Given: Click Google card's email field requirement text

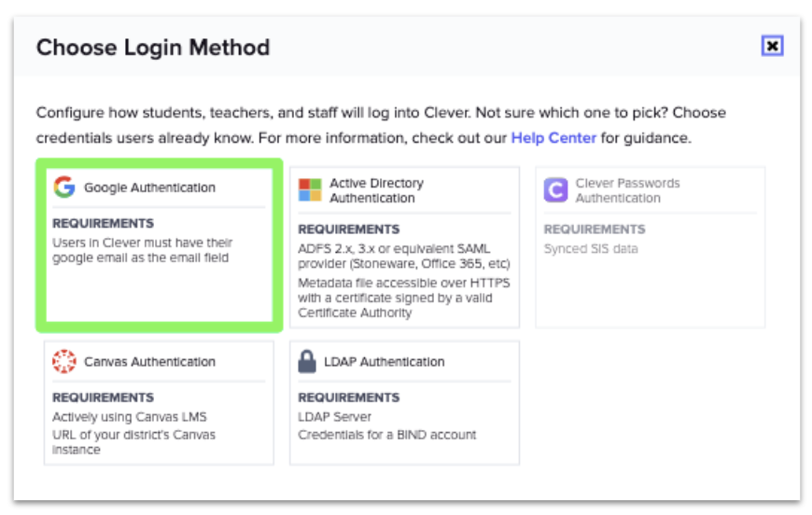Looking at the screenshot, I should [x=142, y=250].
